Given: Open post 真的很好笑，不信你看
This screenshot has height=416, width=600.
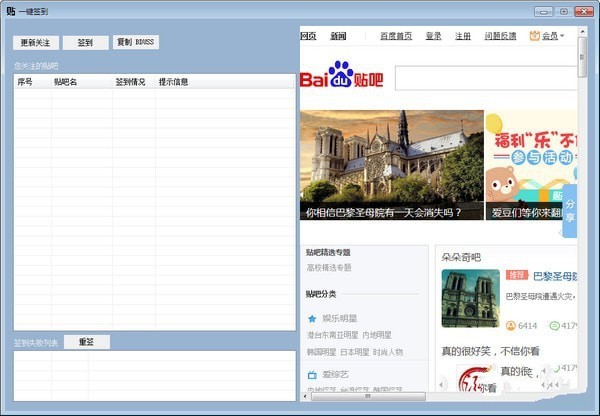Looking at the screenshot, I should click(x=491, y=351).
